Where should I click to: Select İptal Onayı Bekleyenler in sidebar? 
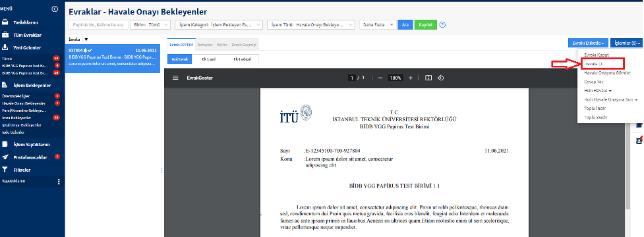tap(21, 125)
